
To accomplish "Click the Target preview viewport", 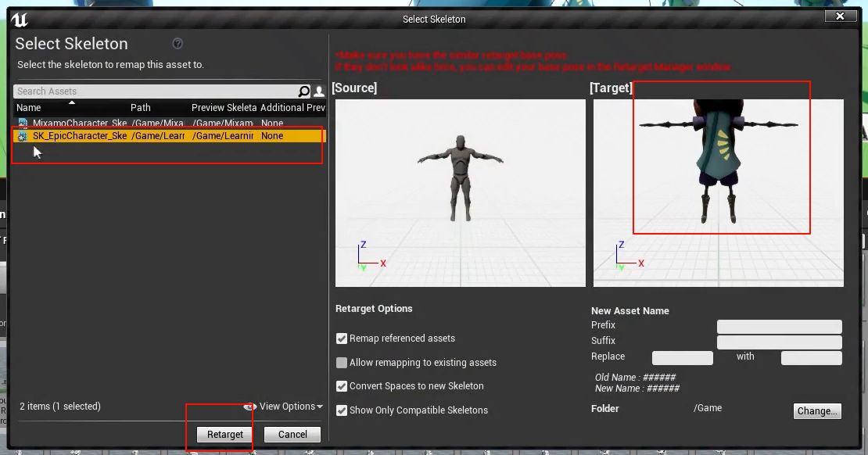I will pyautogui.click(x=719, y=192).
